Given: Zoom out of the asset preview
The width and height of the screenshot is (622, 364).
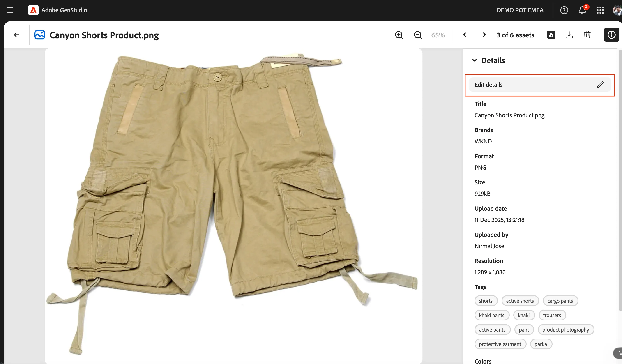Looking at the screenshot, I should coord(418,35).
